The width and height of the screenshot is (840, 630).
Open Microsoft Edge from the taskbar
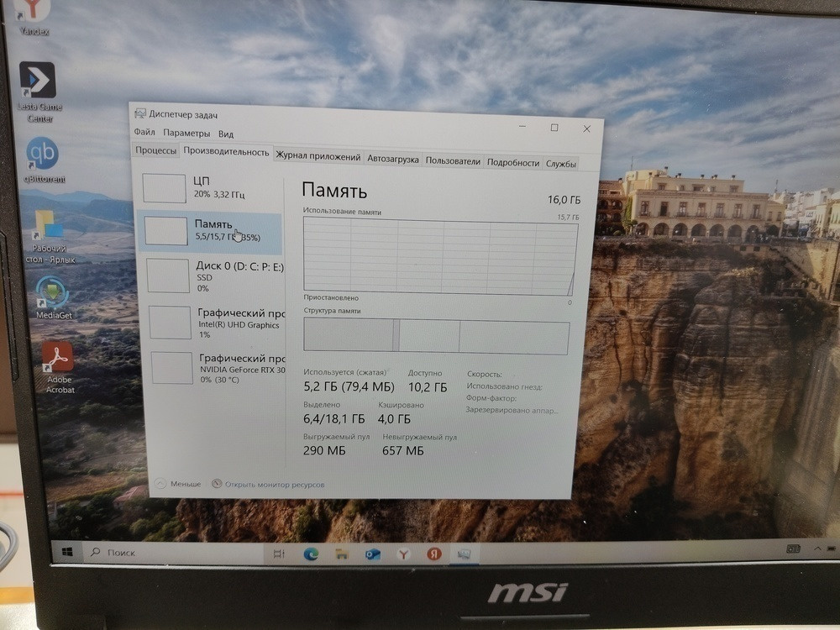point(311,554)
